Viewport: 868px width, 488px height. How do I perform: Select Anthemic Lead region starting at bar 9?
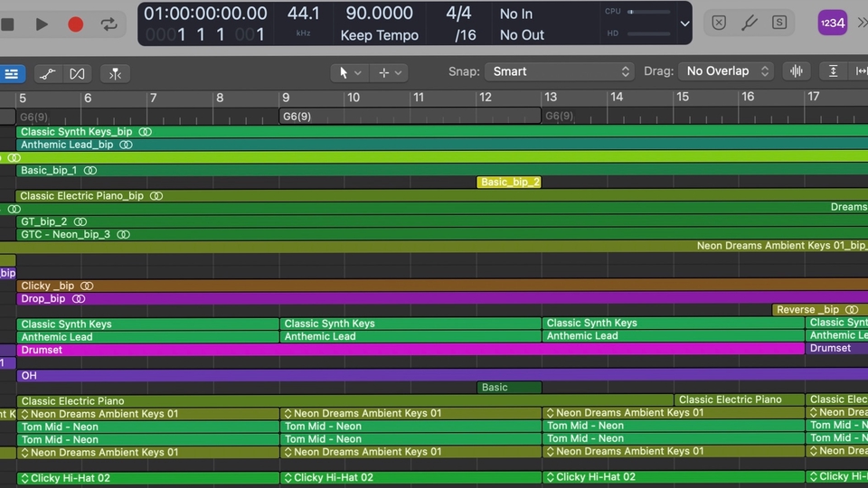click(410, 336)
